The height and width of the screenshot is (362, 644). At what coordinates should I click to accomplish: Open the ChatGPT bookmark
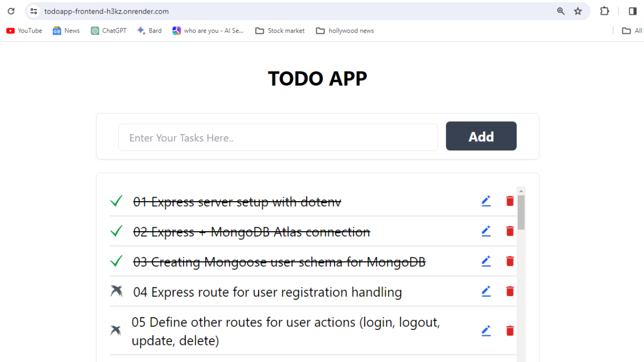pos(109,31)
